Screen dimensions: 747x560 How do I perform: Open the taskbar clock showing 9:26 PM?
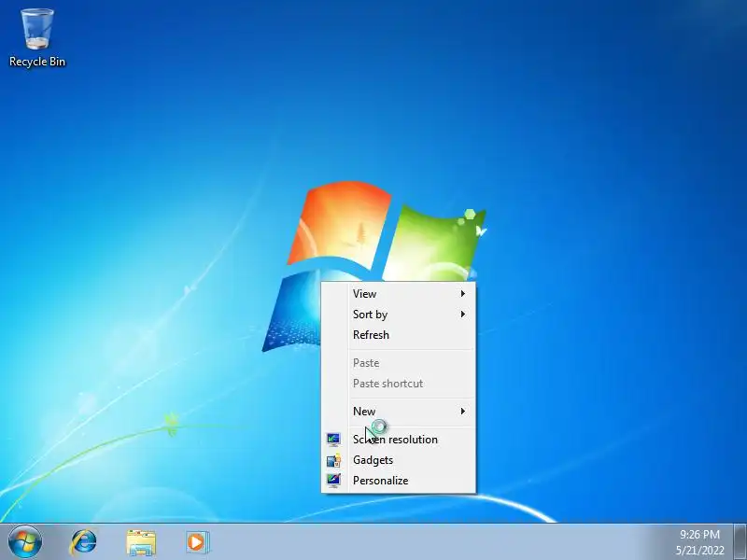coord(699,542)
